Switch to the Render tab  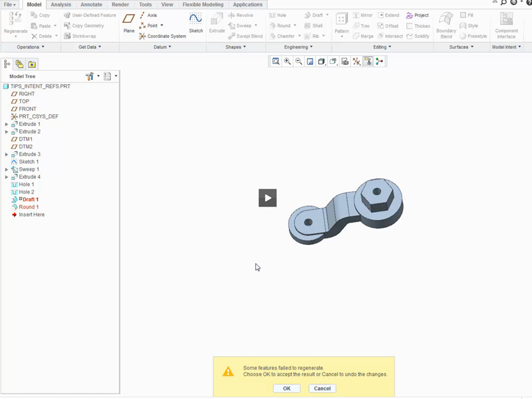pos(120,4)
